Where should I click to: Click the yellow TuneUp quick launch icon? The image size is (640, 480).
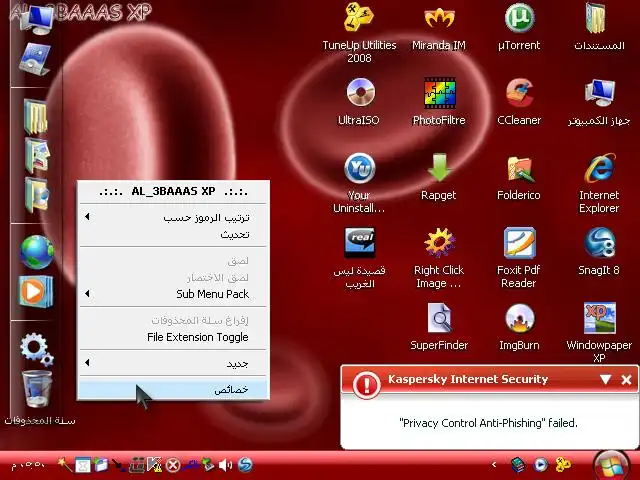click(x=563, y=464)
